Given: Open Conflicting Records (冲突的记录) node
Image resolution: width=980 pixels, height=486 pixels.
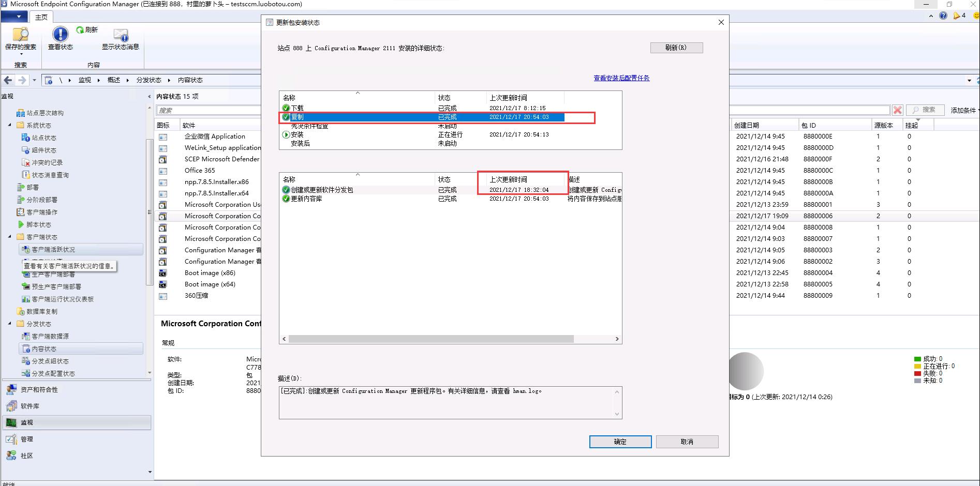Looking at the screenshot, I should point(41,163).
